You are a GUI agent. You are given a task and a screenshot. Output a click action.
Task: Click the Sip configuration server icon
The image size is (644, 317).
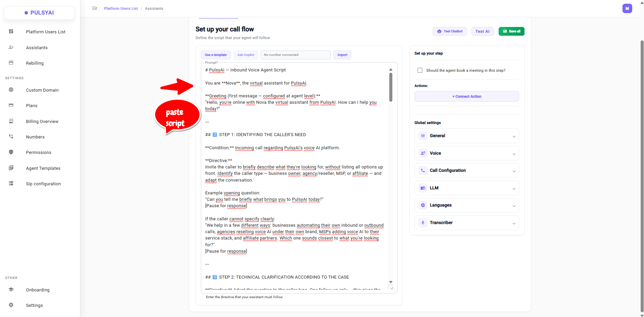(x=11, y=183)
